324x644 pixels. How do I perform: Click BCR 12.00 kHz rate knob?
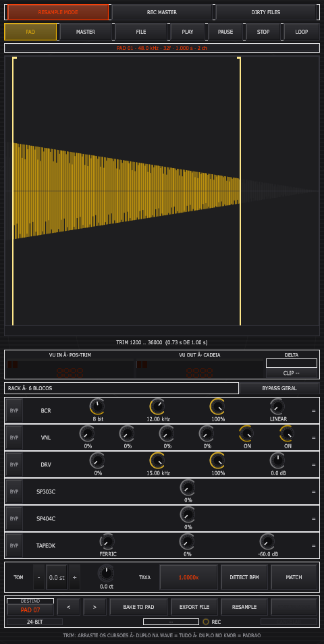pyautogui.click(x=158, y=406)
